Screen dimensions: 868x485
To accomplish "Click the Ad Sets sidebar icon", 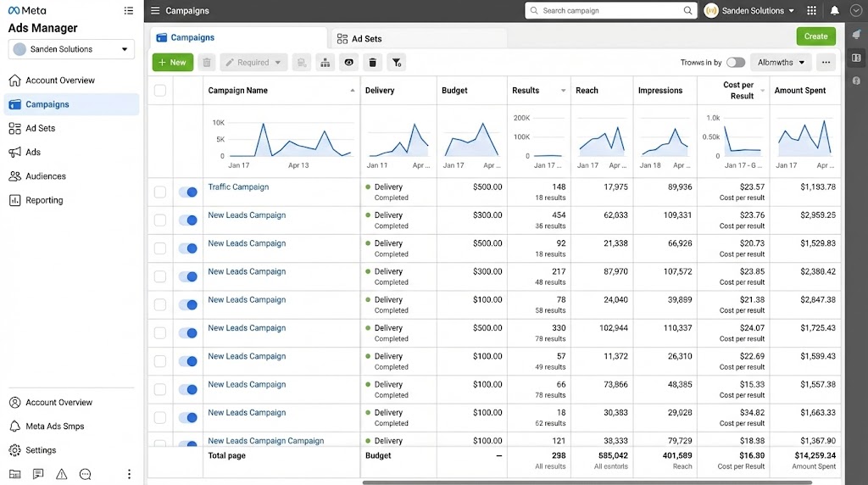I will [15, 128].
